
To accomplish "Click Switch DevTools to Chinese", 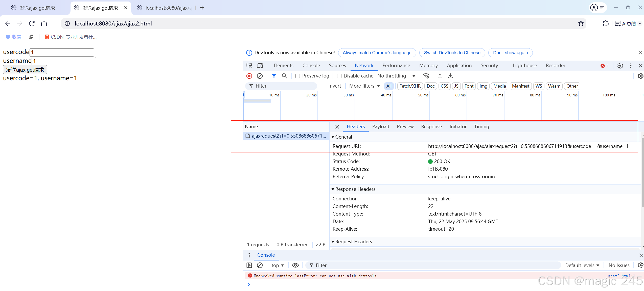I will (x=452, y=53).
